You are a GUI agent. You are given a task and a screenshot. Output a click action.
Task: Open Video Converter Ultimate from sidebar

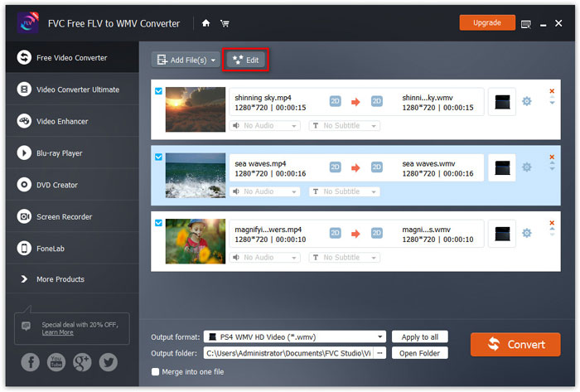point(72,90)
